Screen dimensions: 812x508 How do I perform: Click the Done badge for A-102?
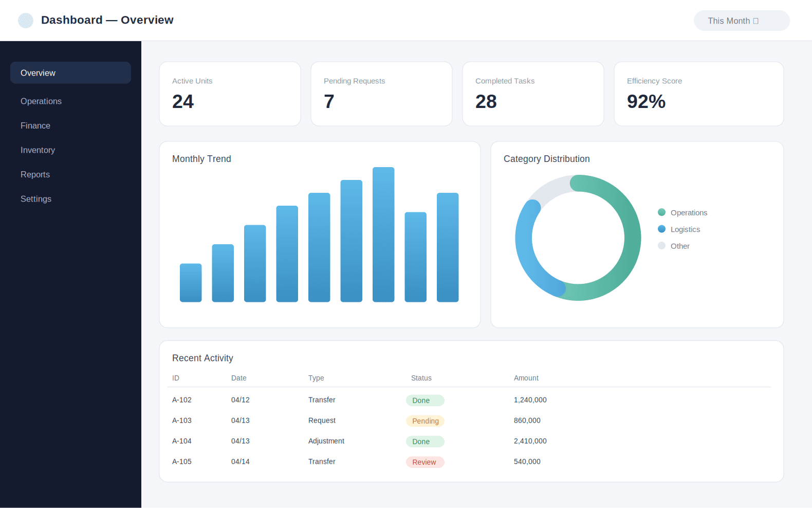pos(425,401)
